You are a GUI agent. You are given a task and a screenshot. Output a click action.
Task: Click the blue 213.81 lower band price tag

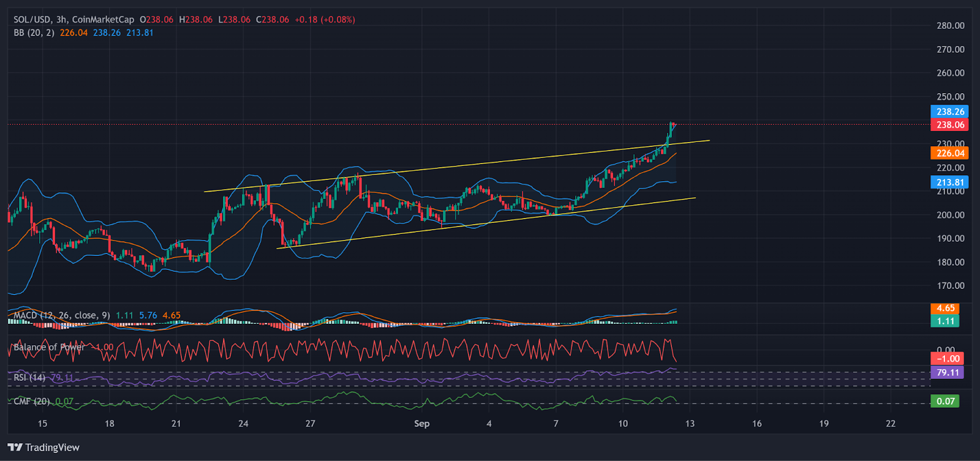(949, 182)
